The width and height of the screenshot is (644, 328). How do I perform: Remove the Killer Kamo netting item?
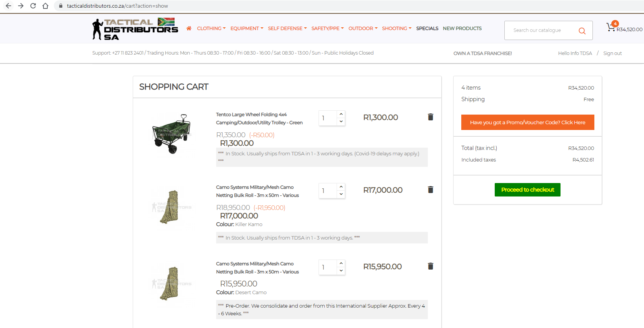click(x=430, y=190)
